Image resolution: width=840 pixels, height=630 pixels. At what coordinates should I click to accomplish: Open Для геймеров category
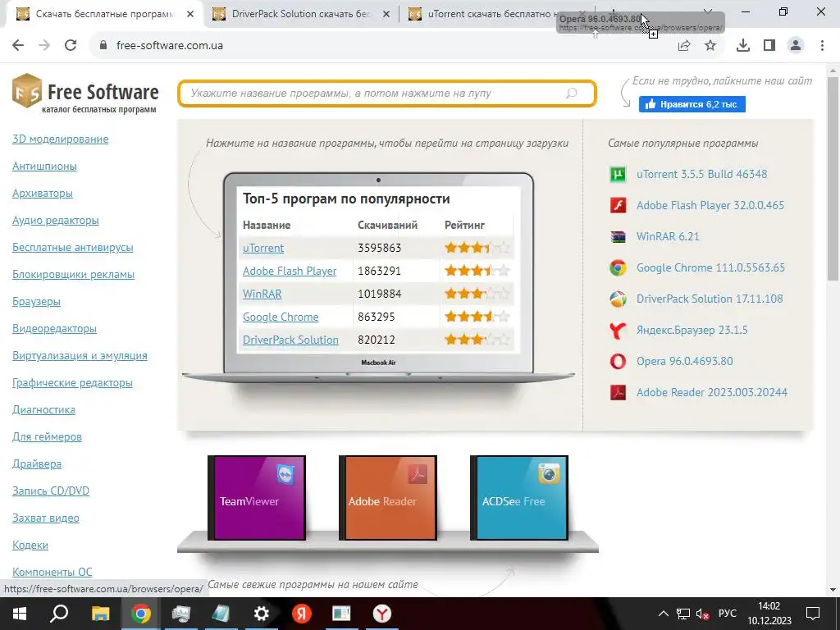point(47,436)
